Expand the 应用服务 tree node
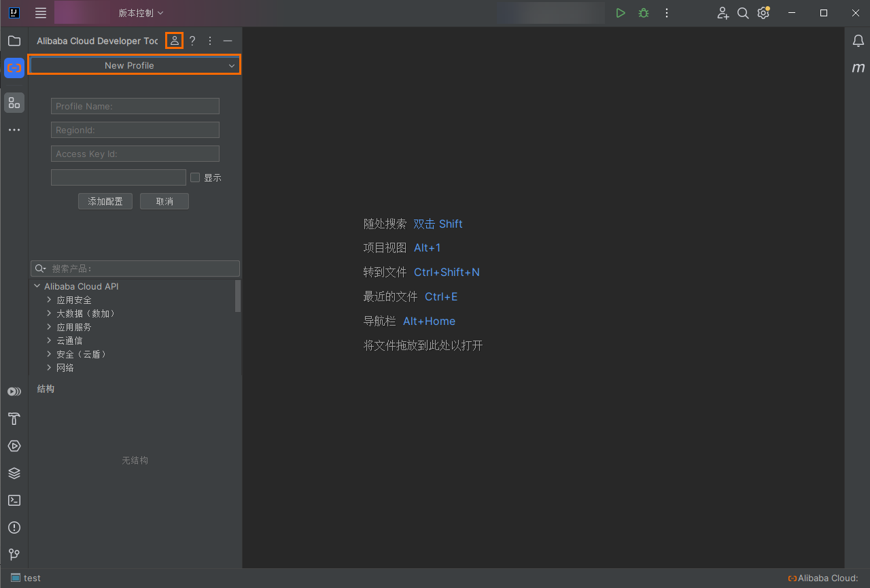The image size is (870, 588). tap(49, 327)
